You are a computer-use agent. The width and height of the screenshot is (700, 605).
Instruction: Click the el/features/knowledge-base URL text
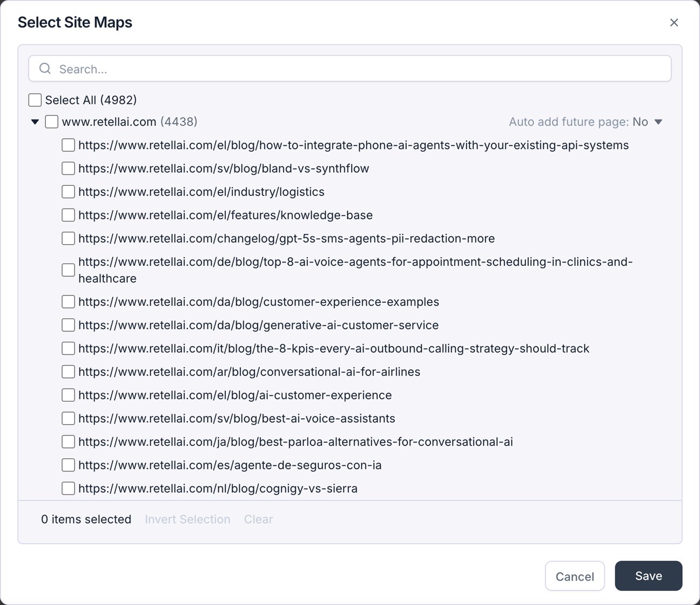pos(226,215)
